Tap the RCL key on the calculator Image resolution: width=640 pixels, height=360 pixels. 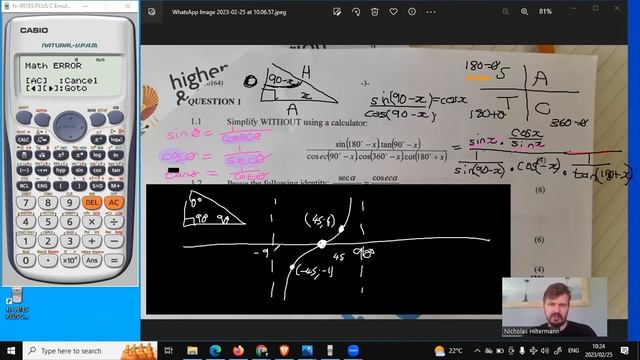(24, 186)
